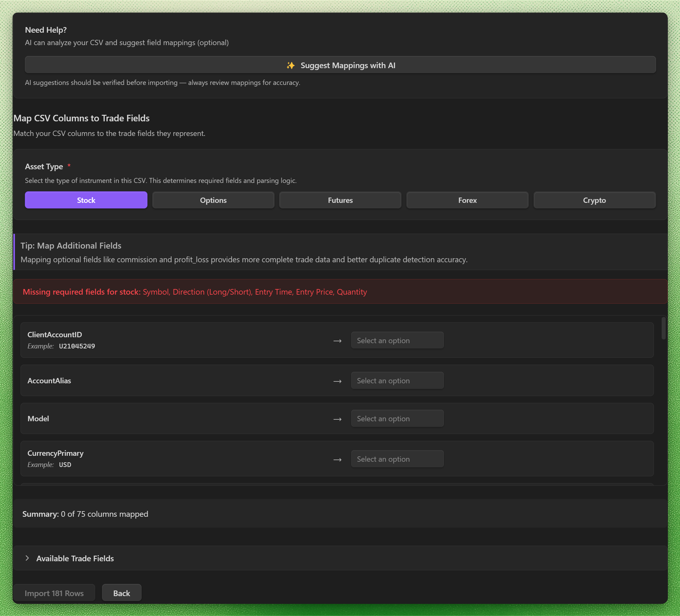This screenshot has width=680, height=616.
Task: Click chevron icon beside Available Trade Fields
Action: pyautogui.click(x=27, y=558)
